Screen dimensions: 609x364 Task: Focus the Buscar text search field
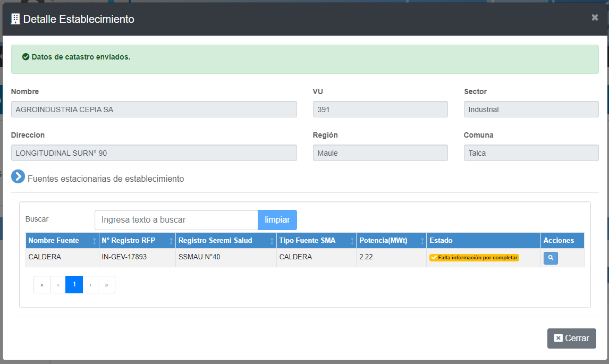click(x=176, y=220)
